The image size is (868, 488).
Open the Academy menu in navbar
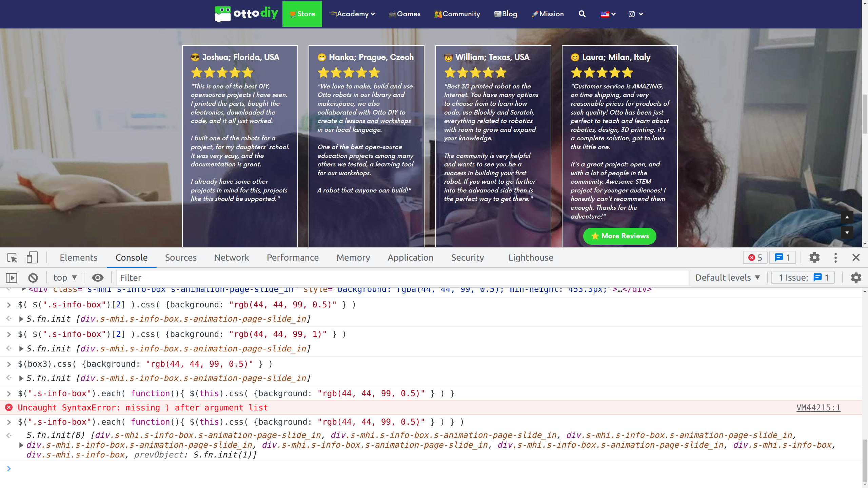[353, 14]
